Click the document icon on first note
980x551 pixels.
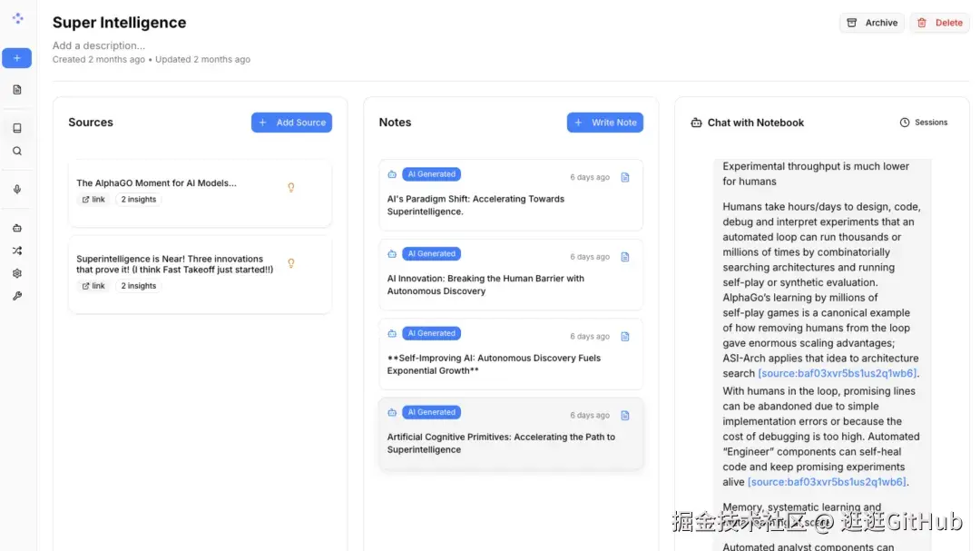[x=625, y=178]
